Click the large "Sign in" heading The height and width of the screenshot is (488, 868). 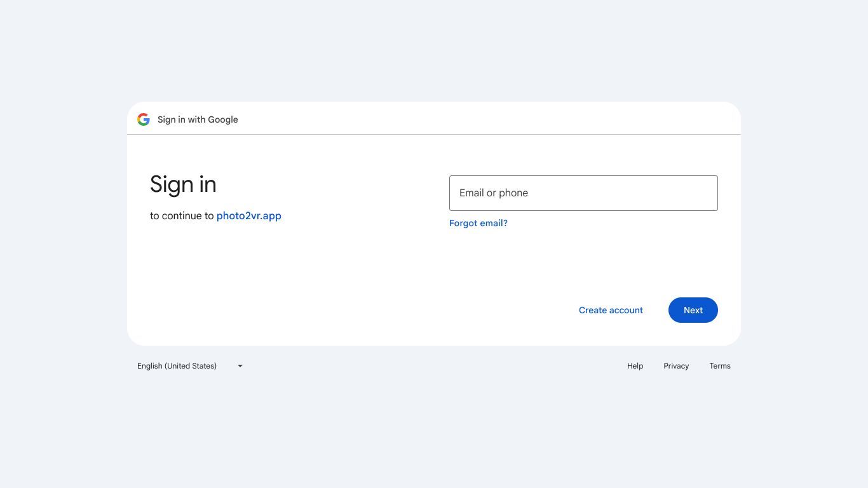coord(183,184)
